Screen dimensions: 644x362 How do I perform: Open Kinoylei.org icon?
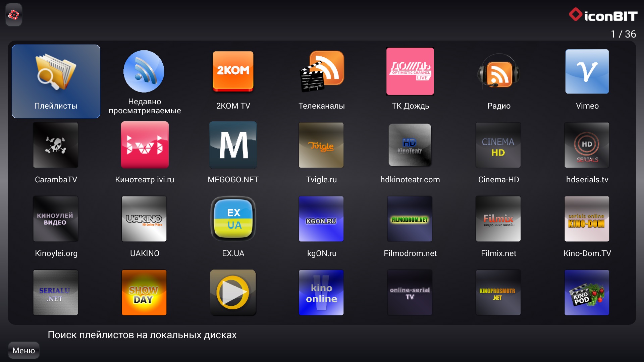coord(56,219)
